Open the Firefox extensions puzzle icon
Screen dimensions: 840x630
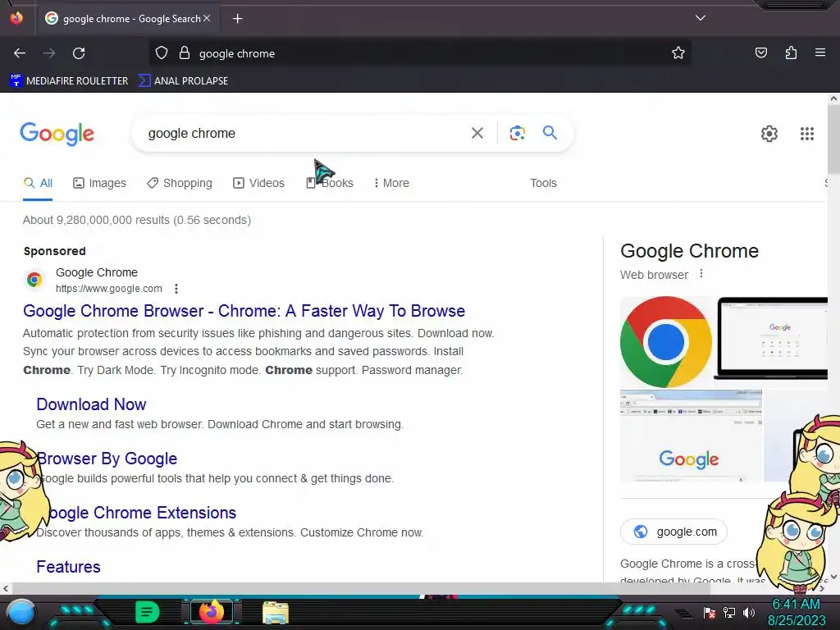791,52
